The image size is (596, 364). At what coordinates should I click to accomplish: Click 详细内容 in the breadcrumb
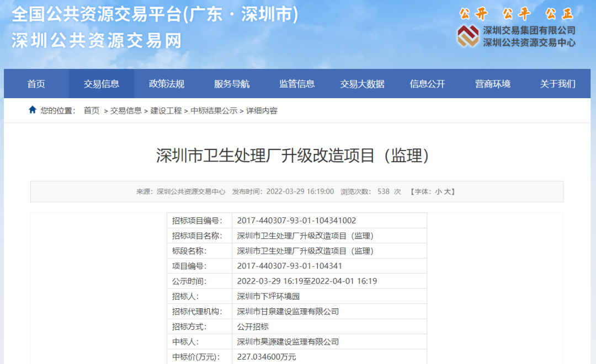click(262, 110)
